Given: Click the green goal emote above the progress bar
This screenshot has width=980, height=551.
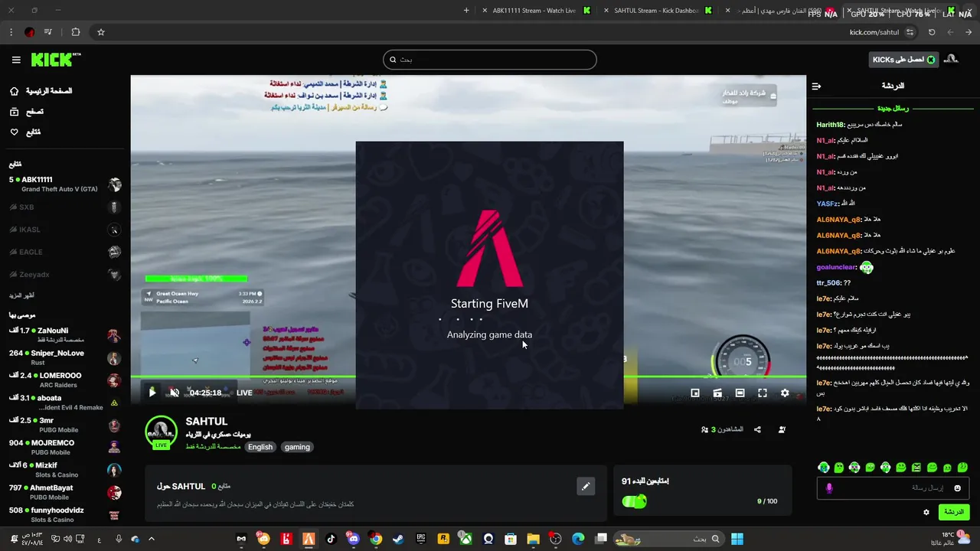Looking at the screenshot, I should click(635, 501).
